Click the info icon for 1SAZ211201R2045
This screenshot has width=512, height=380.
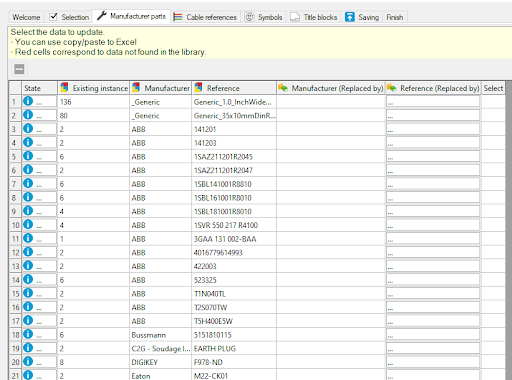[28, 156]
